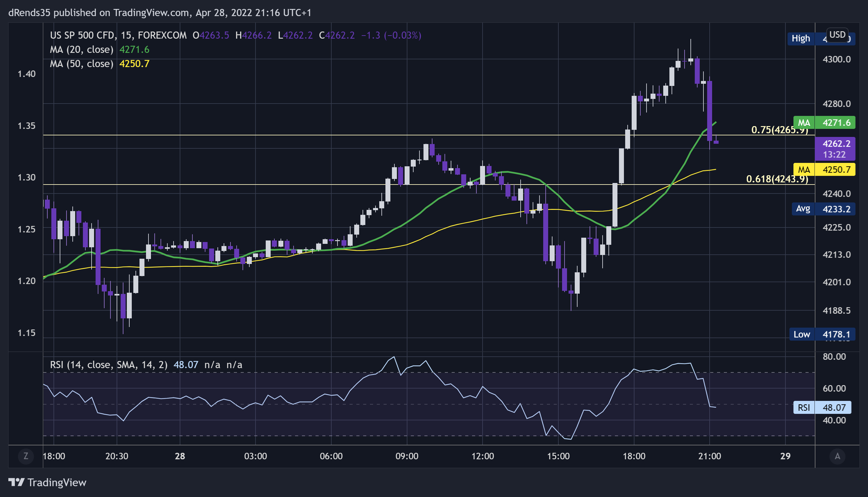Click the 4240.0 price scale label
This screenshot has width=868, height=497.
coord(836,194)
